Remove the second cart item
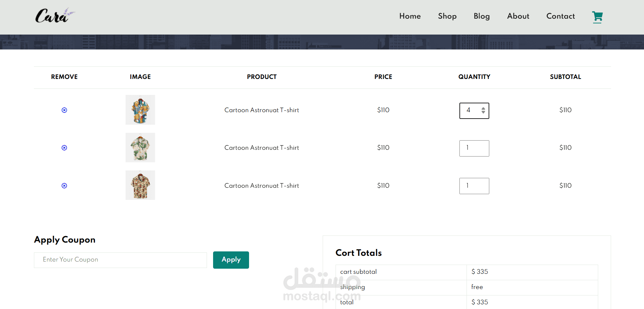 [64, 148]
